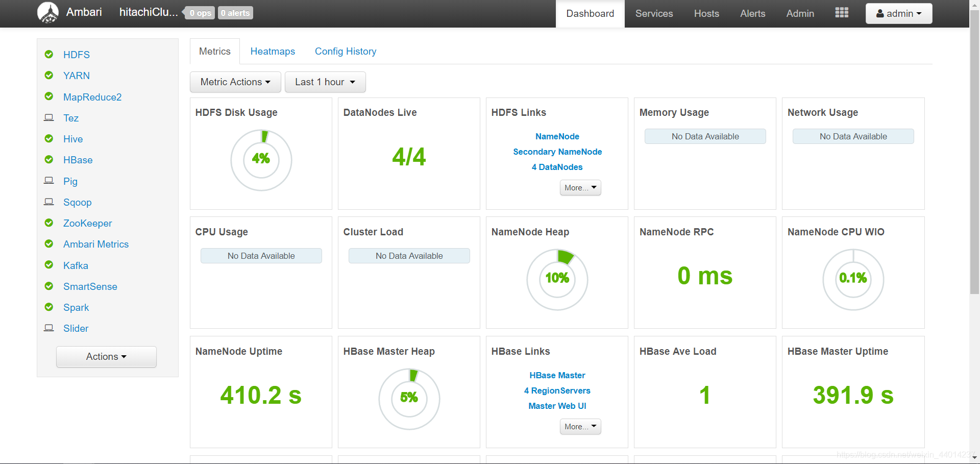Open the Tez service link

pos(71,118)
